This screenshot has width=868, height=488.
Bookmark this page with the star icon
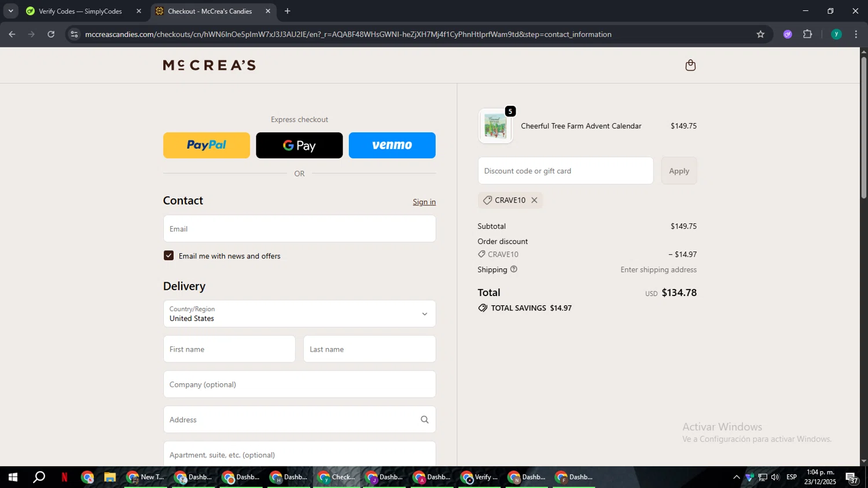[x=760, y=34]
